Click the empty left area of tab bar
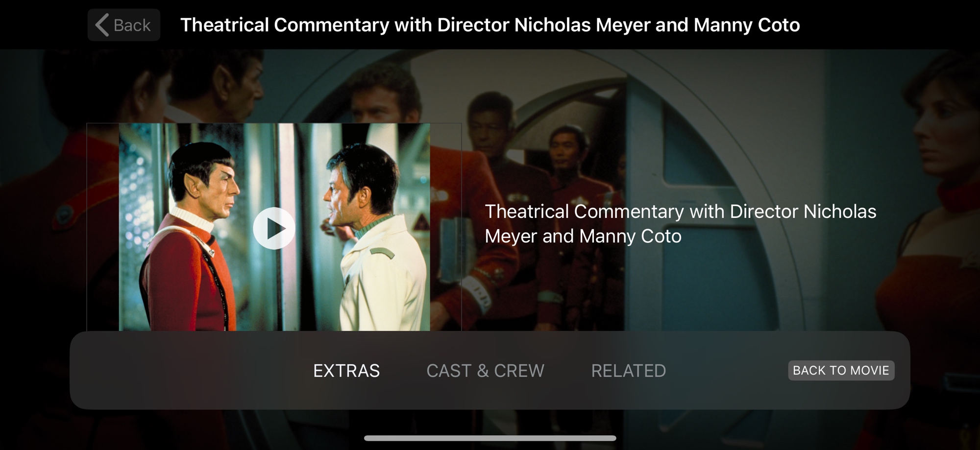The width and height of the screenshot is (980, 450). [x=186, y=371]
